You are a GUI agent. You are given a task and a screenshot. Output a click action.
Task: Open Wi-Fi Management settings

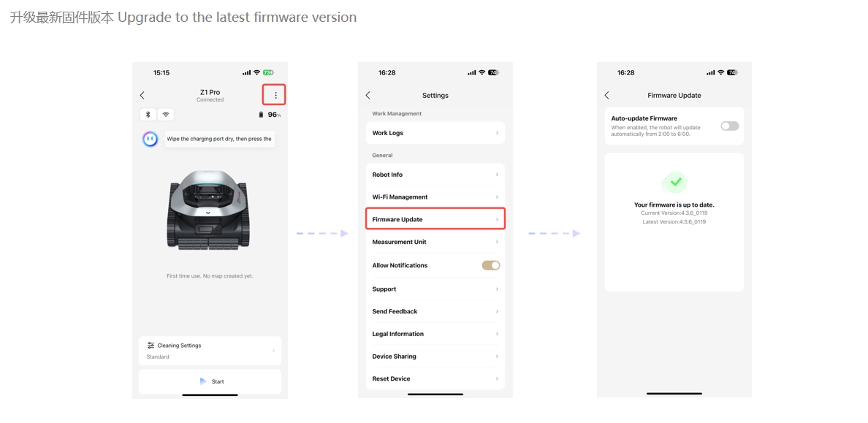point(435,197)
